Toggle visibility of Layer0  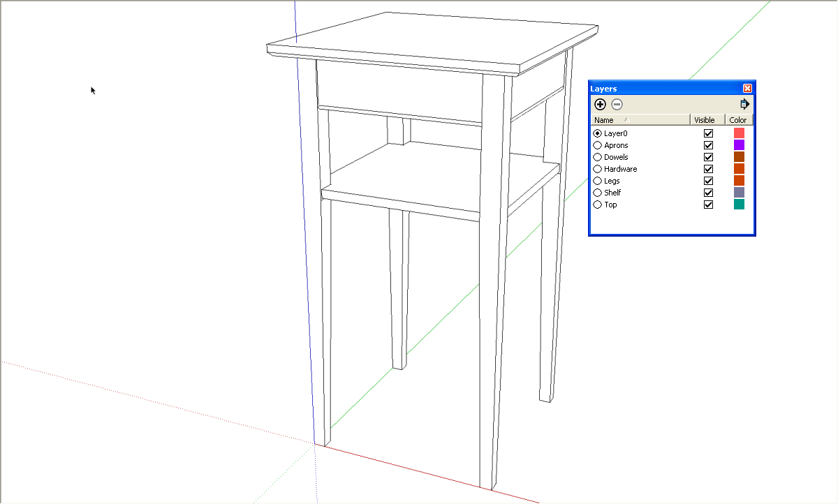pyautogui.click(x=708, y=133)
